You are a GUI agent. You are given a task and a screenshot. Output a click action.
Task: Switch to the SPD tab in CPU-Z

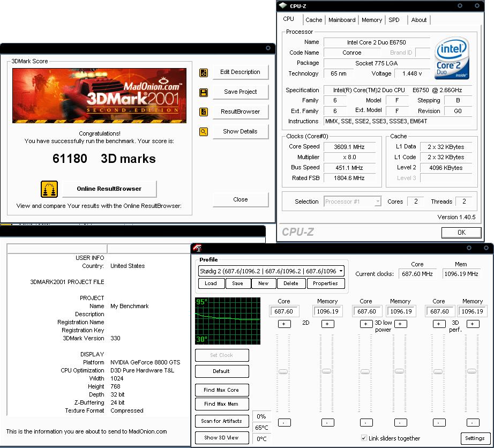click(x=394, y=20)
